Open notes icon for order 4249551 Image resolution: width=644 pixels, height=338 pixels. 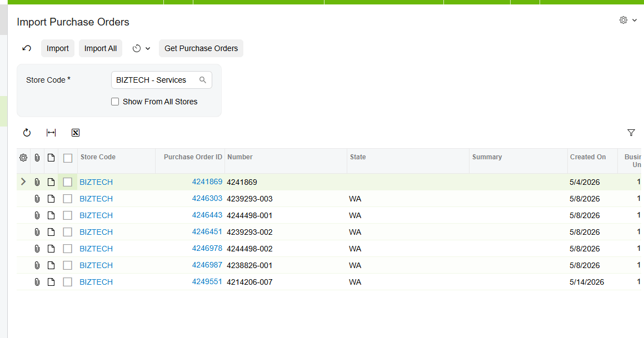click(x=51, y=282)
